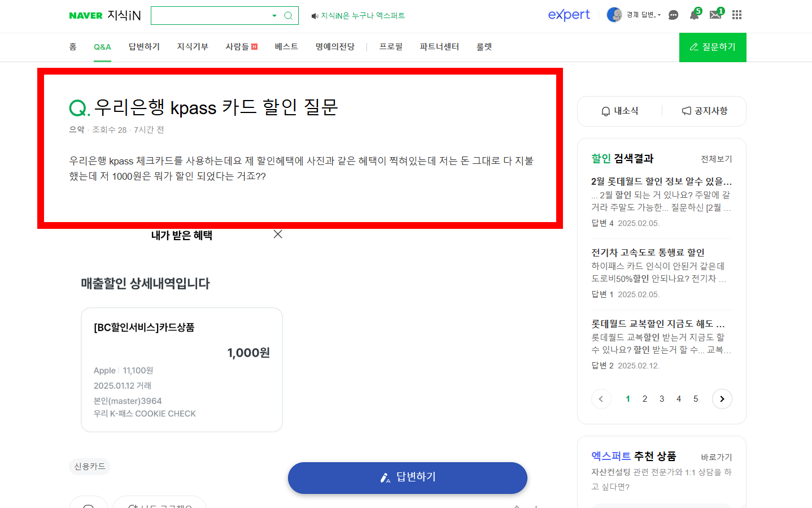Open 내소식 in the sidebar
The image size is (812, 508).
619,111
